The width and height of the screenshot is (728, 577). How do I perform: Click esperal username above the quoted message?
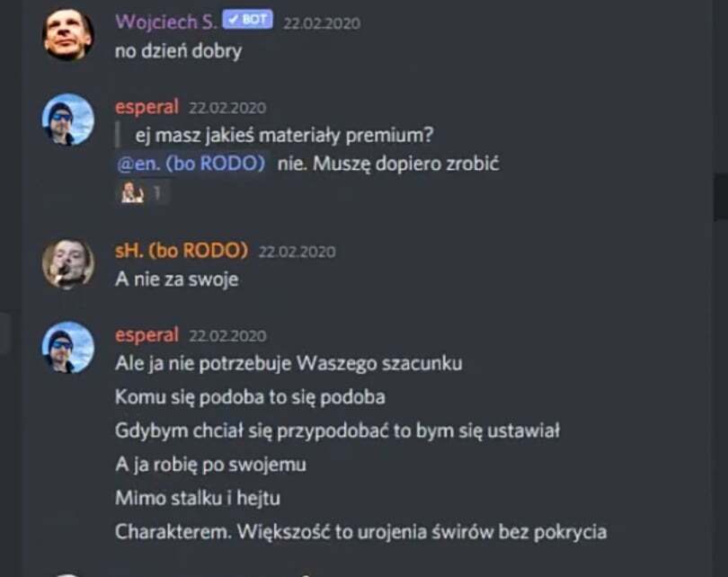point(146,107)
